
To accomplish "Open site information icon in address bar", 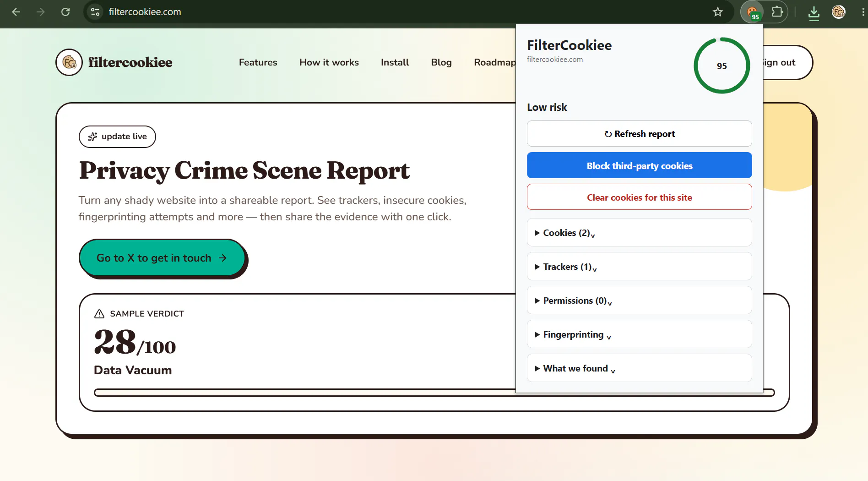I will point(95,12).
